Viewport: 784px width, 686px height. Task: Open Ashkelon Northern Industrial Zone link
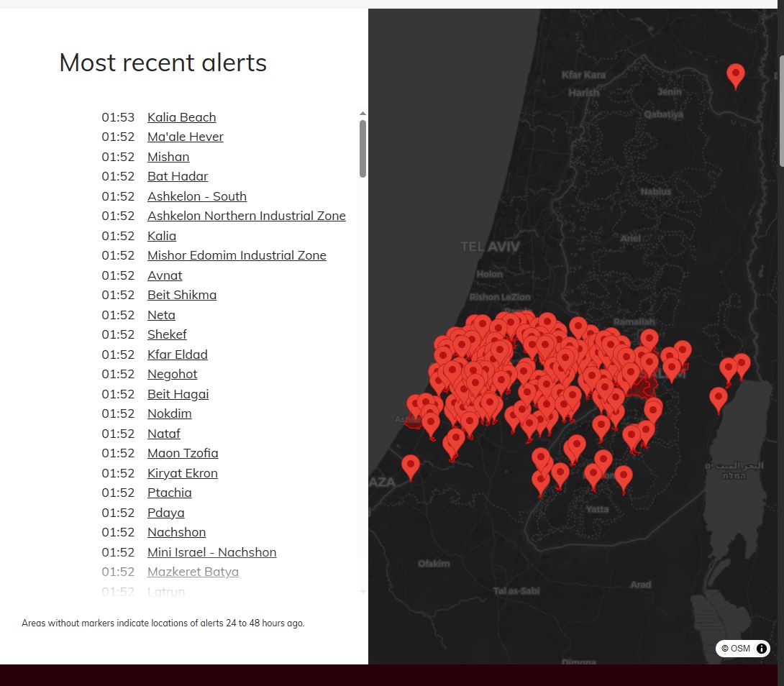click(x=247, y=216)
